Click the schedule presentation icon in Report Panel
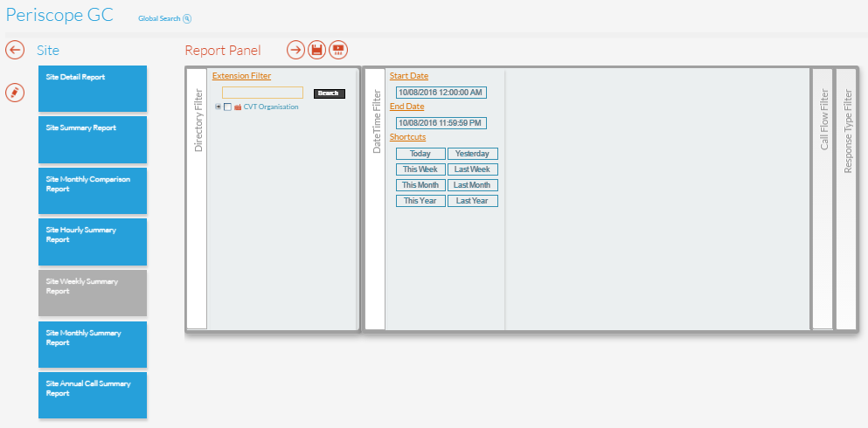 pyautogui.click(x=338, y=50)
